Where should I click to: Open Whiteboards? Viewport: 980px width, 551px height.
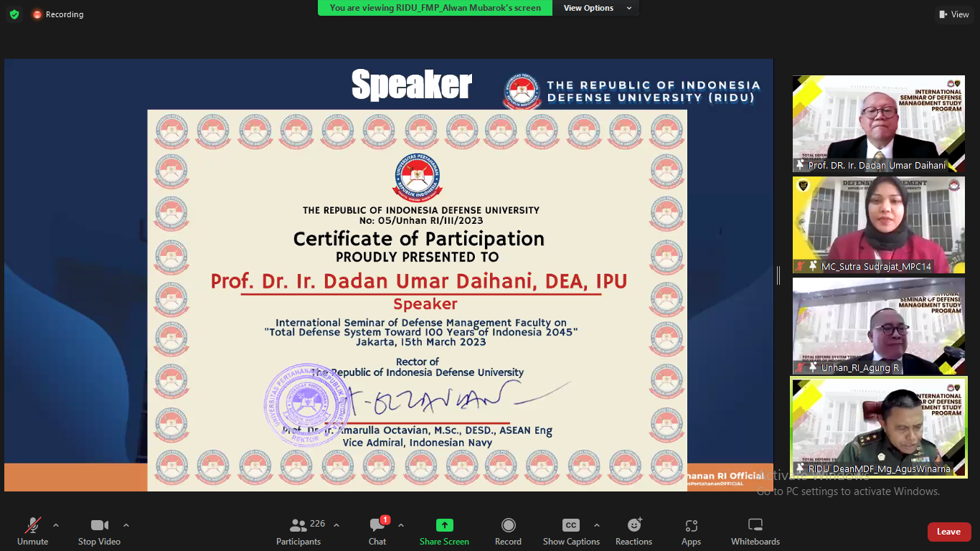tap(755, 532)
